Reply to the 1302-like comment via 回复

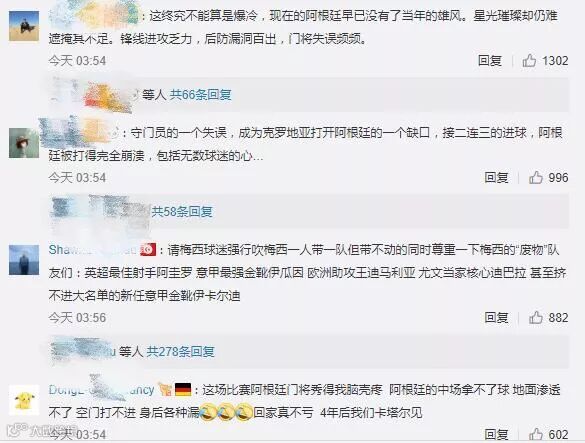tap(490, 60)
